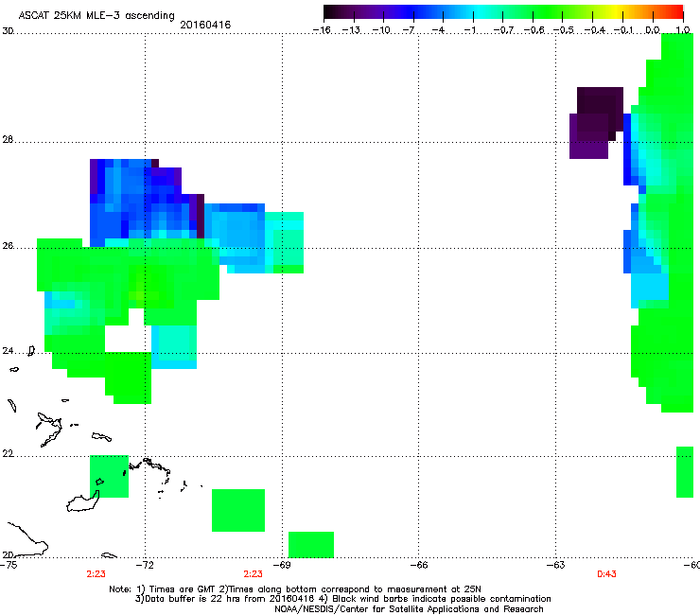700x615 pixels.
Task: Click the latitude label 24
Action: (8, 351)
